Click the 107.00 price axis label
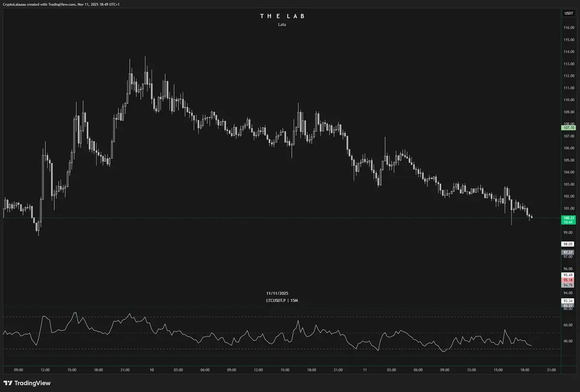580x392 pixels. point(568,136)
